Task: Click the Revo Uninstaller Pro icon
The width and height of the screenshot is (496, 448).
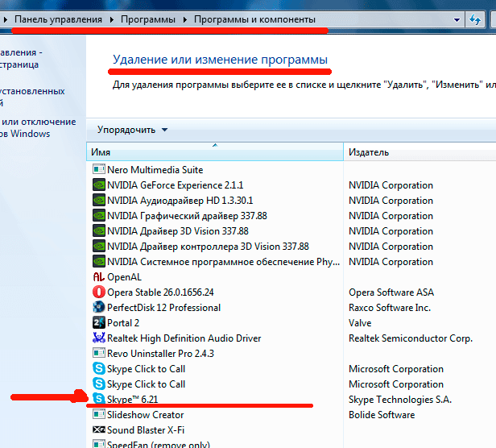Action: (99, 353)
